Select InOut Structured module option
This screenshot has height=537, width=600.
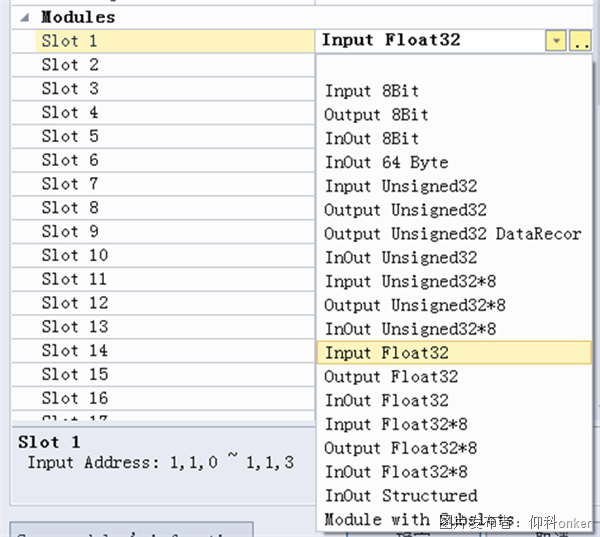[400, 496]
